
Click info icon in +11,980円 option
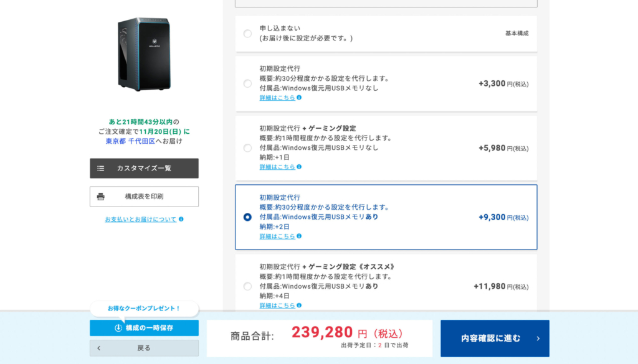pyautogui.click(x=299, y=306)
